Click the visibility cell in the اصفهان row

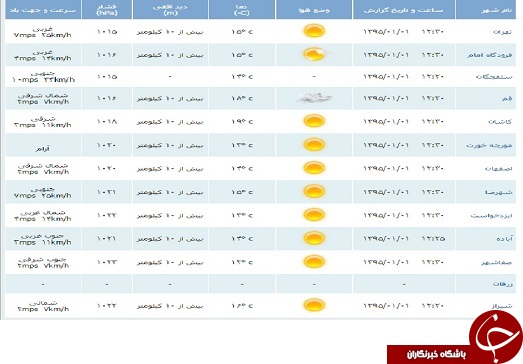pyautogui.click(x=170, y=169)
